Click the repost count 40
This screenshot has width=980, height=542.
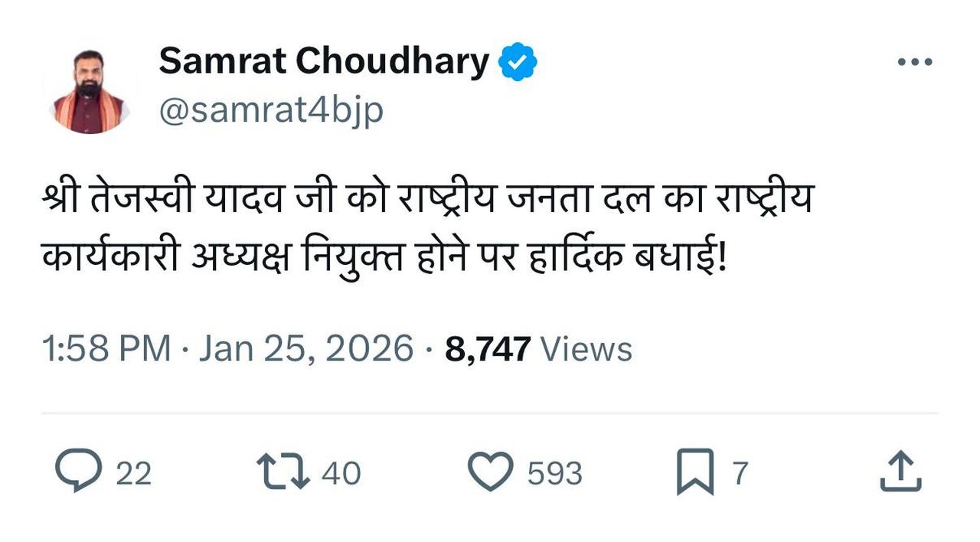tap(341, 474)
